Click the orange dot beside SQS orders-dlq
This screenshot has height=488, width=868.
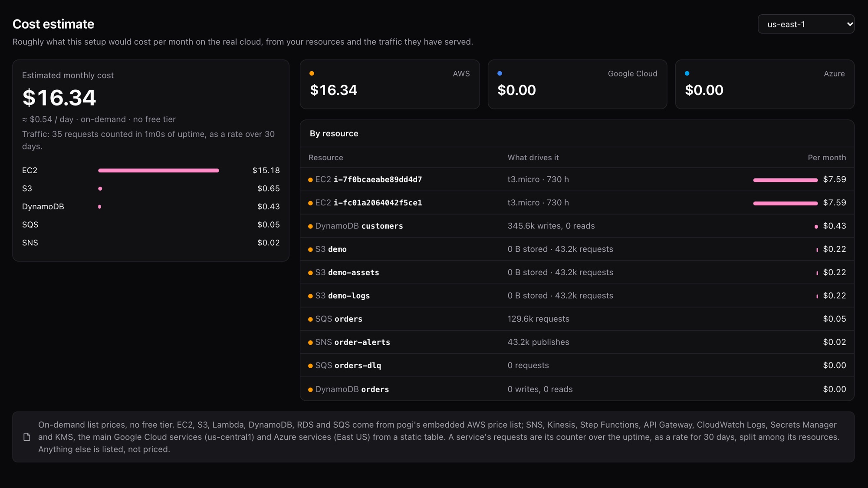point(310,366)
